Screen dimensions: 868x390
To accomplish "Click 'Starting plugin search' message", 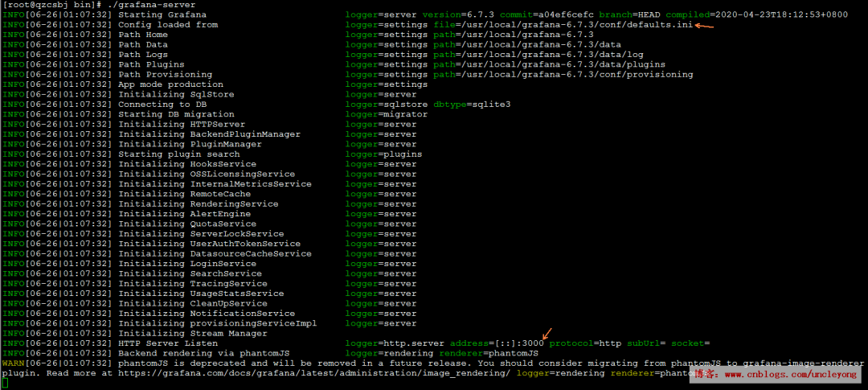I will pyautogui.click(x=178, y=154).
